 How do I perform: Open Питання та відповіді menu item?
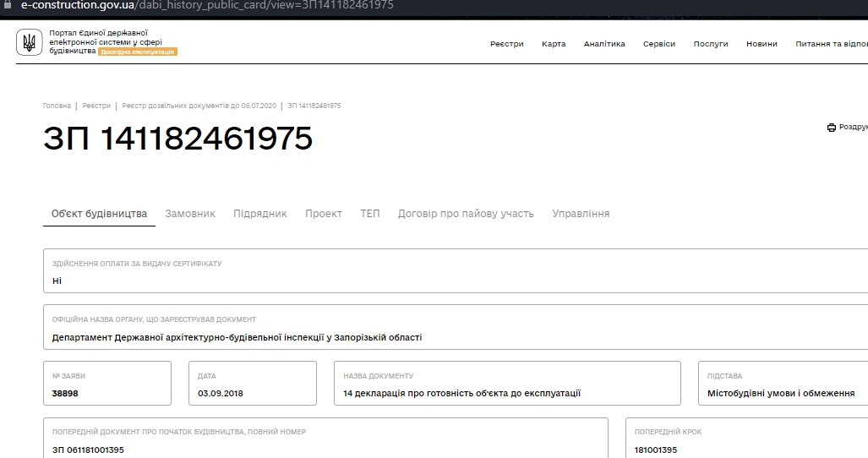click(x=832, y=44)
